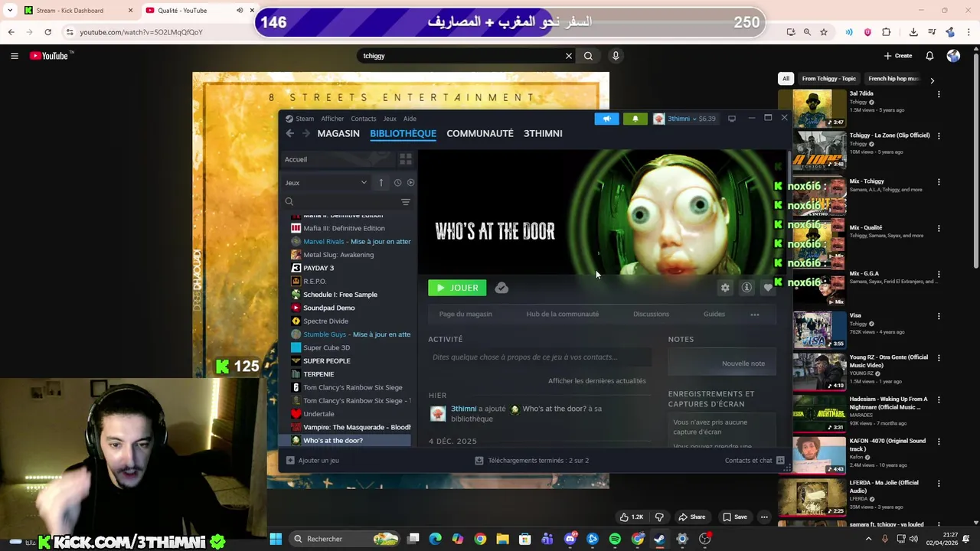
Task: Open the Aide menu
Action: (x=410, y=119)
